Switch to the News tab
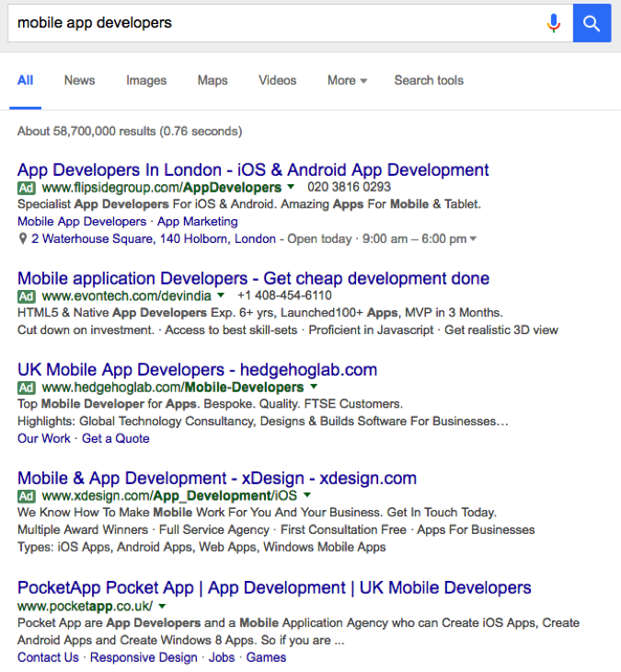Image resolution: width=621 pixels, height=672 pixels. click(x=80, y=80)
